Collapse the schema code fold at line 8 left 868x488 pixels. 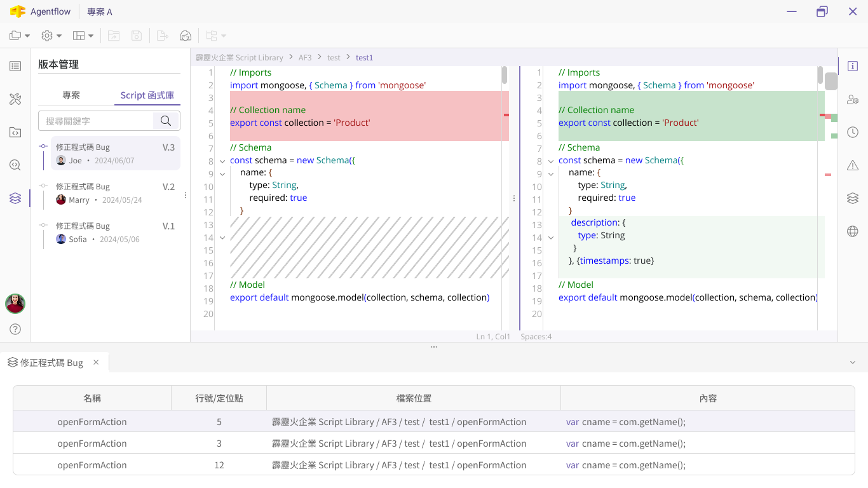tap(222, 161)
